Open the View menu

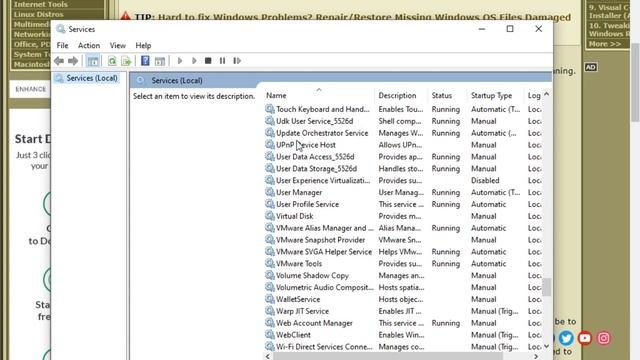coord(118,45)
